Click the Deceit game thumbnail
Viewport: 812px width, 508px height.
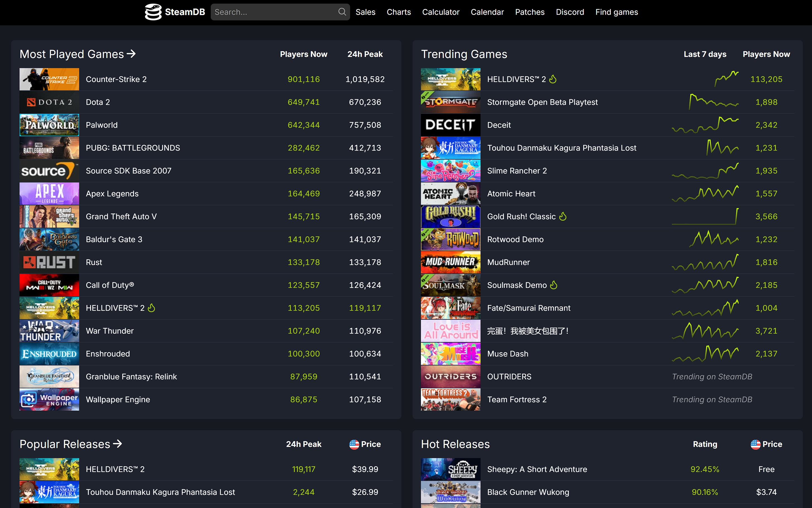click(450, 125)
